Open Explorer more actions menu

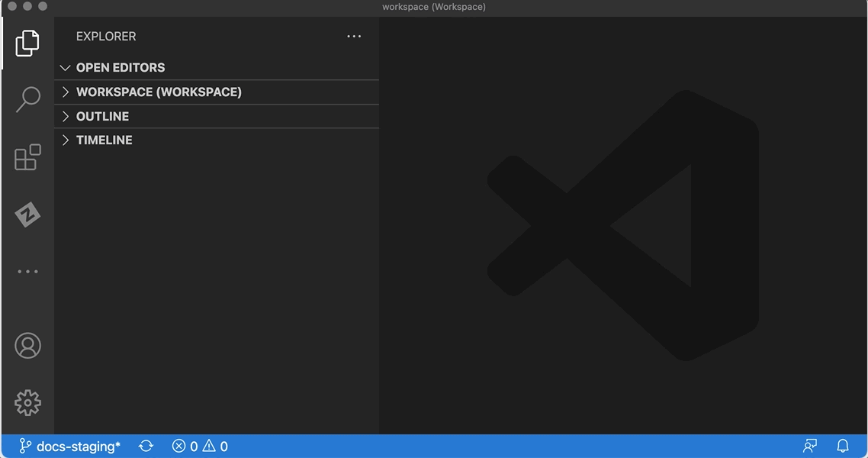click(353, 36)
